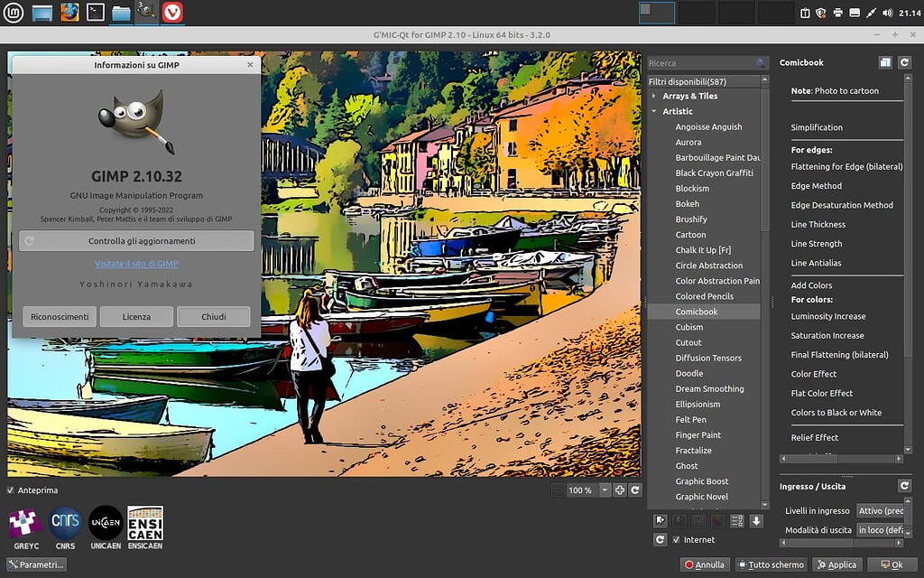Select the Cartoon filter
924x578 pixels.
tap(690, 234)
